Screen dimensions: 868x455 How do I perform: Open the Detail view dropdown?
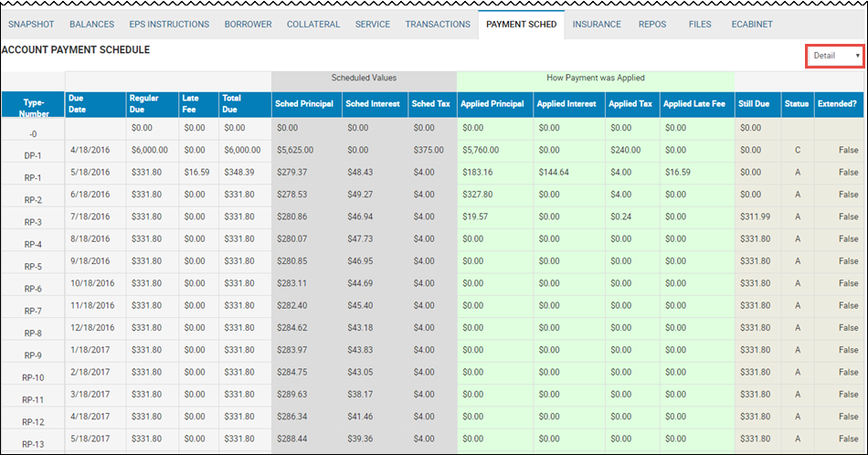835,56
